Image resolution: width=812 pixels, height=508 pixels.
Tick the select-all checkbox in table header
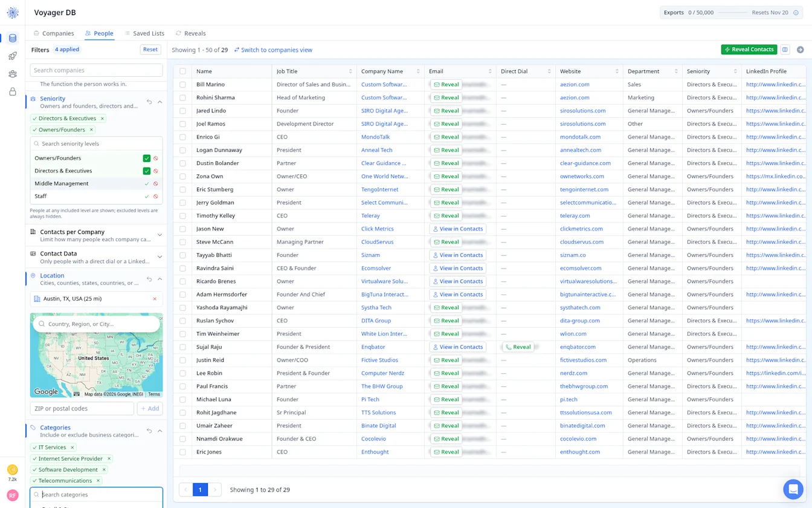(x=182, y=71)
